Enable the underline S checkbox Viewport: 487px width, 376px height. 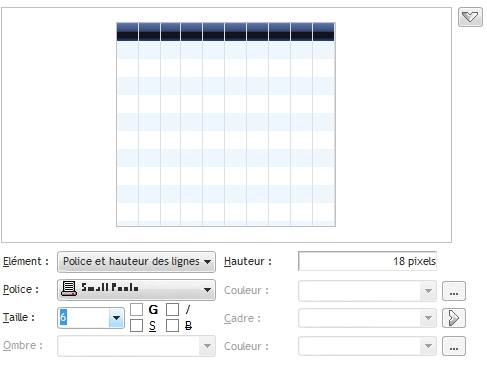tap(136, 325)
